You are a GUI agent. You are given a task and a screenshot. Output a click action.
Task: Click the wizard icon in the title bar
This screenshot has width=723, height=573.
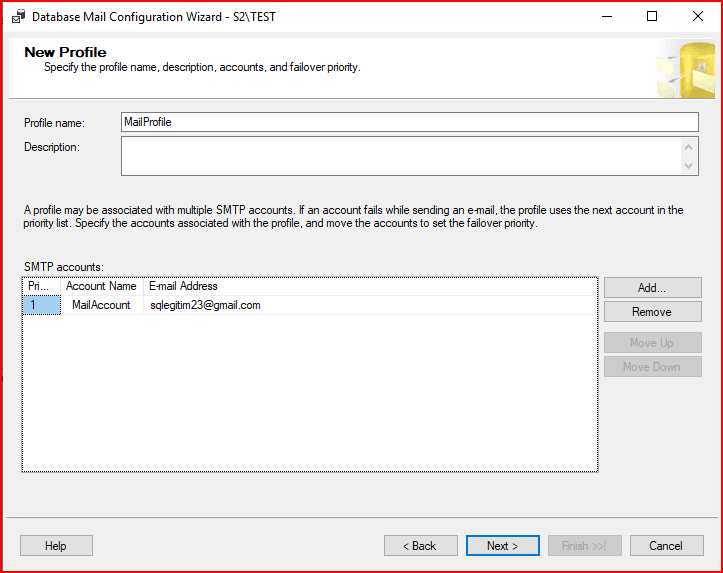(17, 17)
